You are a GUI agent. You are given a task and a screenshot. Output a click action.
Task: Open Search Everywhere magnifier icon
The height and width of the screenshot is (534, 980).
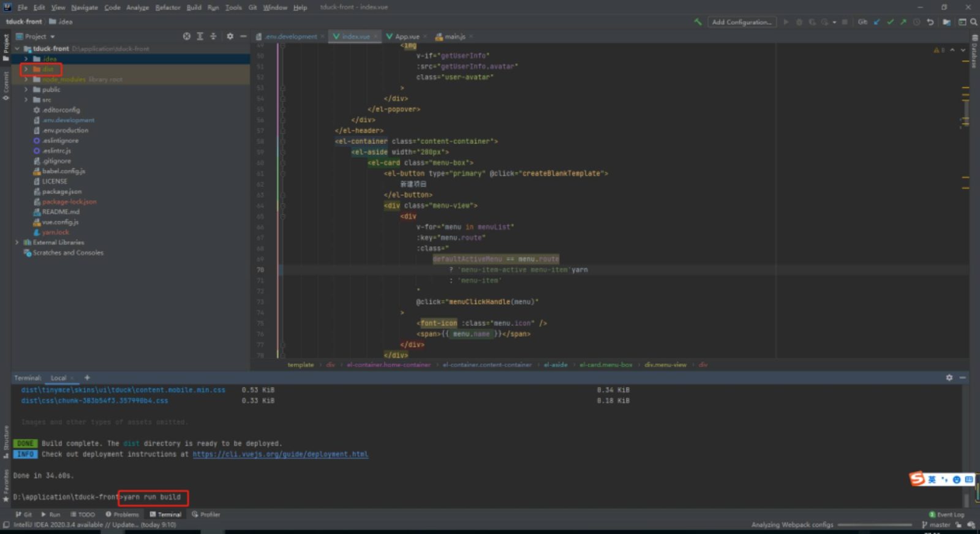pyautogui.click(x=973, y=22)
